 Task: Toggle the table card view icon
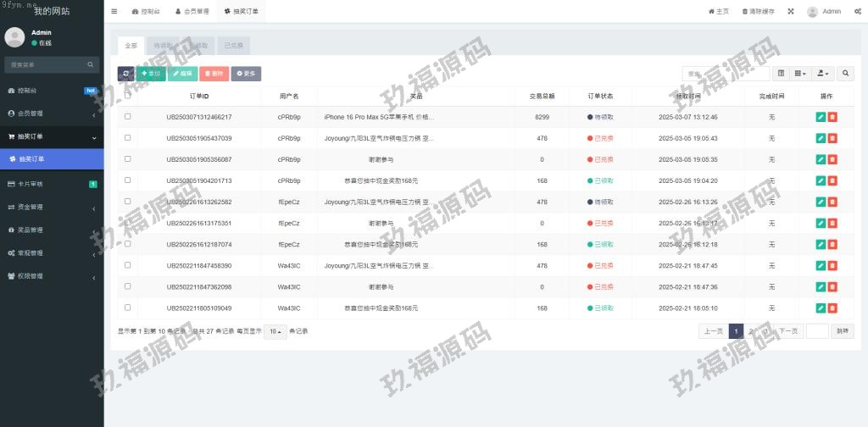pyautogui.click(x=781, y=74)
